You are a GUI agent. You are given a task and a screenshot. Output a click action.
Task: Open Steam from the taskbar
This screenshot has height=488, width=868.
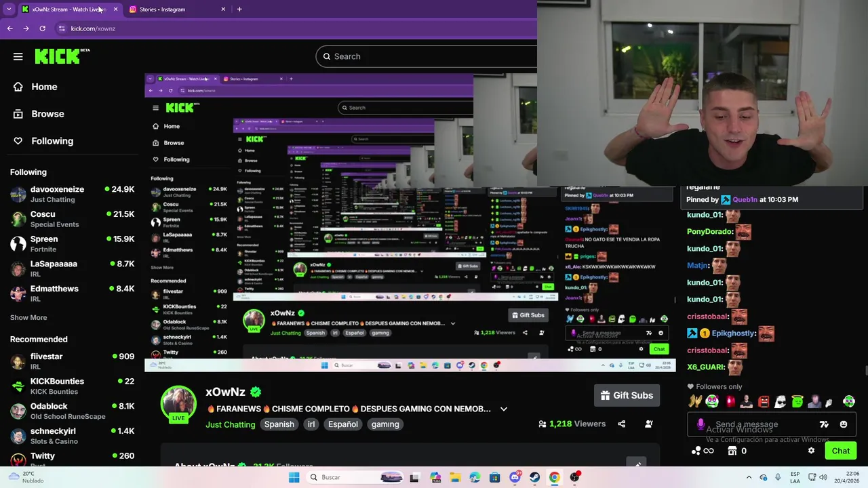(x=534, y=477)
